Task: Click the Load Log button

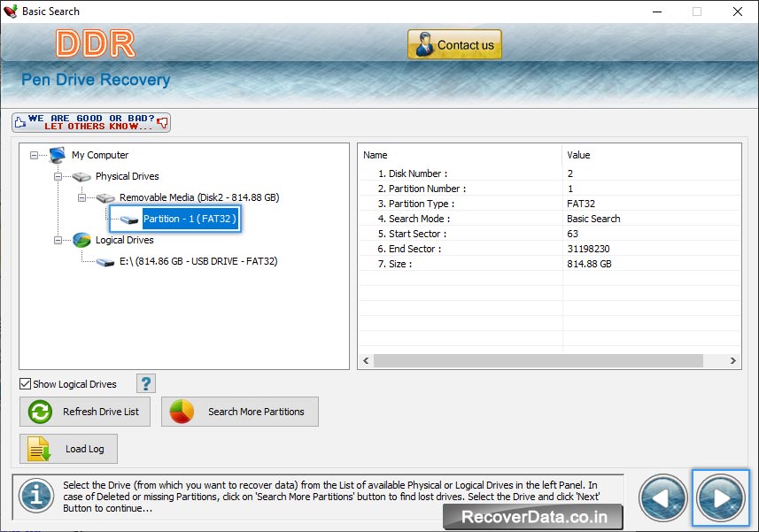Action: click(x=68, y=449)
